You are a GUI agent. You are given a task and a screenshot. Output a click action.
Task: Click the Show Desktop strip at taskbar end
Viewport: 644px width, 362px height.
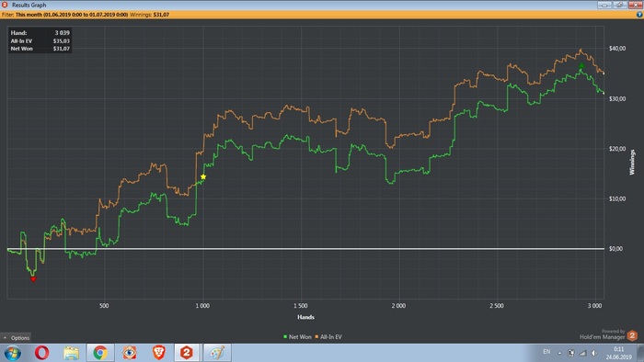click(640, 353)
